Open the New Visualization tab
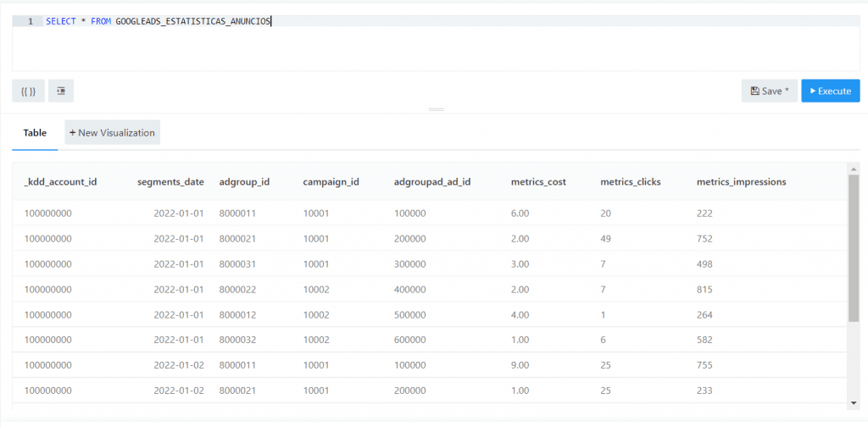 [112, 133]
